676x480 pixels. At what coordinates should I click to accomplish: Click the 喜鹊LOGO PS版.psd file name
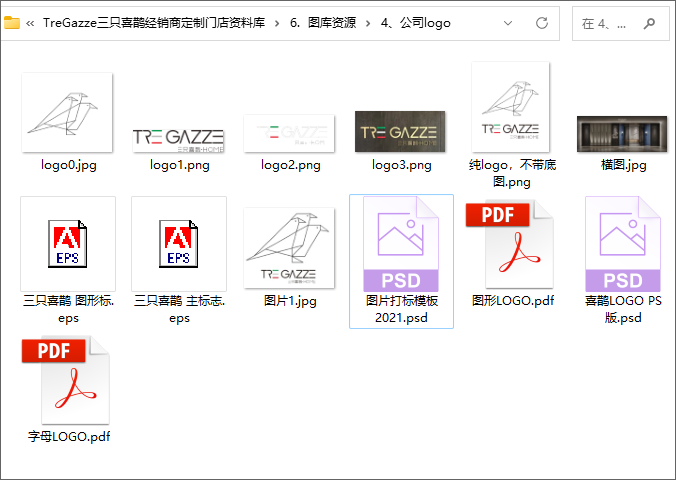[623, 309]
